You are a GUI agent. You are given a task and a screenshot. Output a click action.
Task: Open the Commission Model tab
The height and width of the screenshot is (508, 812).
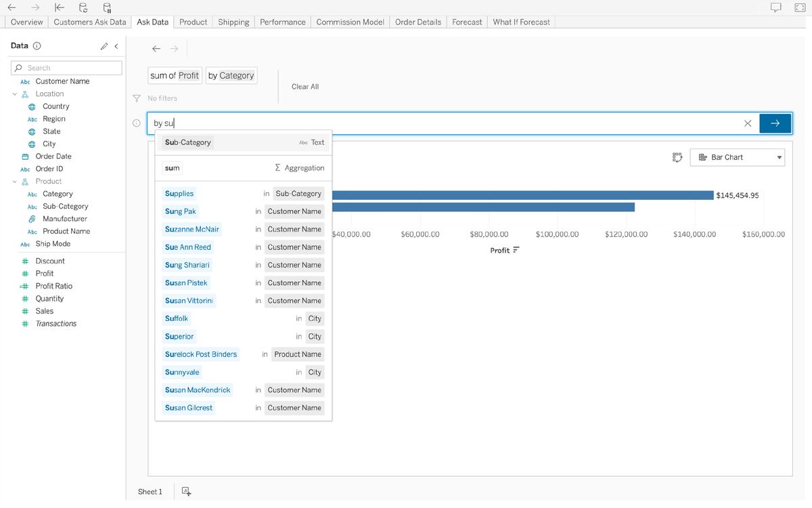click(x=350, y=22)
